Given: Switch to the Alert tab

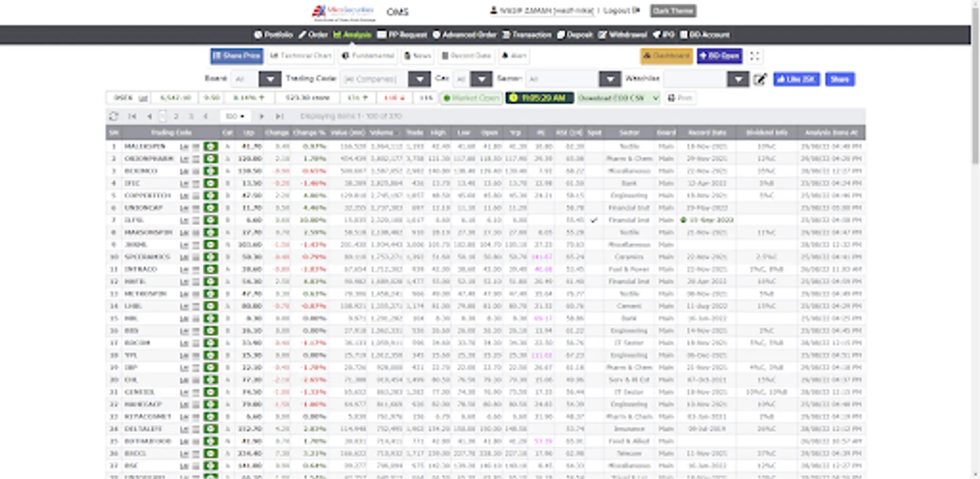Looking at the screenshot, I should 514,56.
